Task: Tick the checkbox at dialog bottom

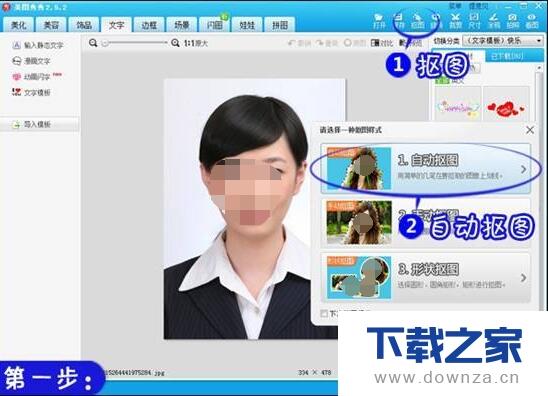Action: click(324, 314)
